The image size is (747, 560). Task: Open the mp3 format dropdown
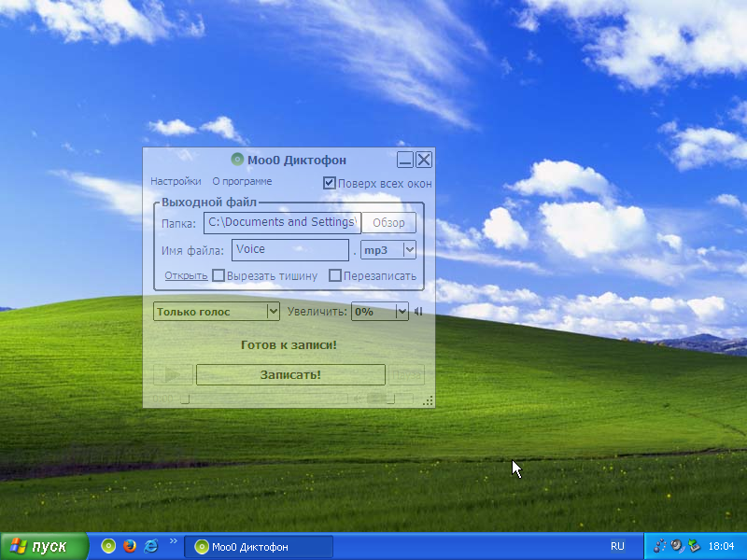pyautogui.click(x=409, y=250)
